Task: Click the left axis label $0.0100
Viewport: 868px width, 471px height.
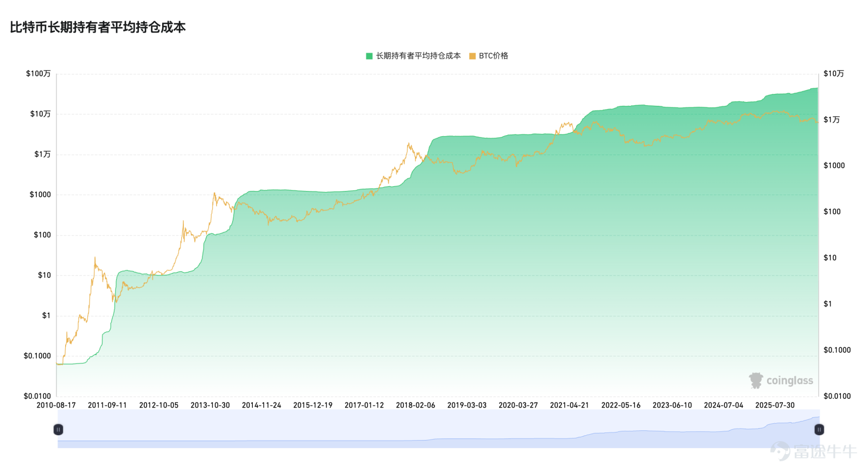Action: pos(37,397)
